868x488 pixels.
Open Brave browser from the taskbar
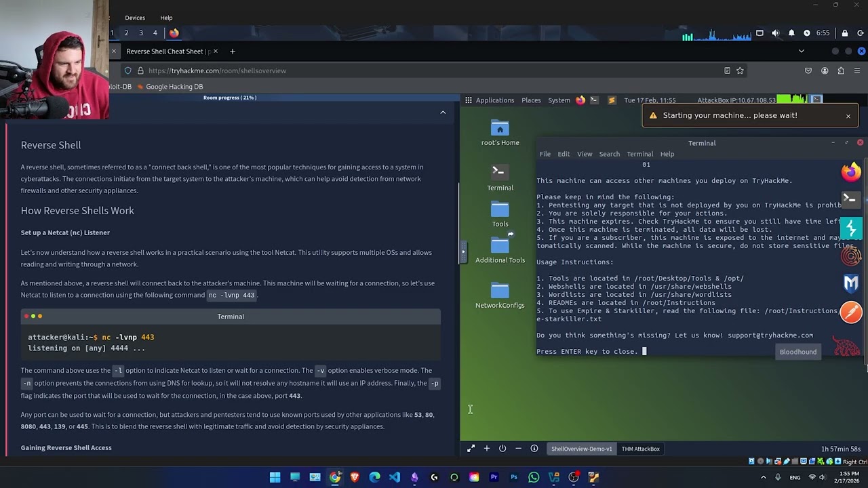click(x=355, y=477)
